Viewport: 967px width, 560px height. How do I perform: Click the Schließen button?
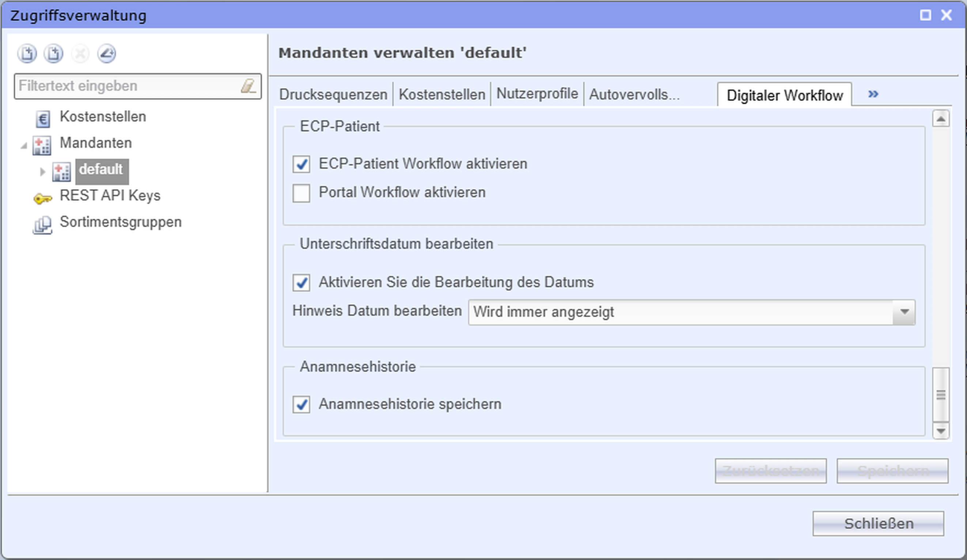(878, 523)
